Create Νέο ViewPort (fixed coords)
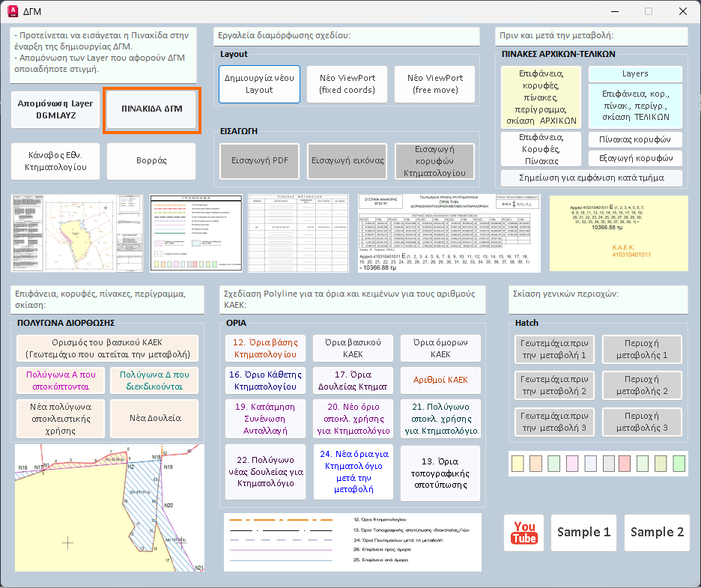701x588 pixels. 348,84
